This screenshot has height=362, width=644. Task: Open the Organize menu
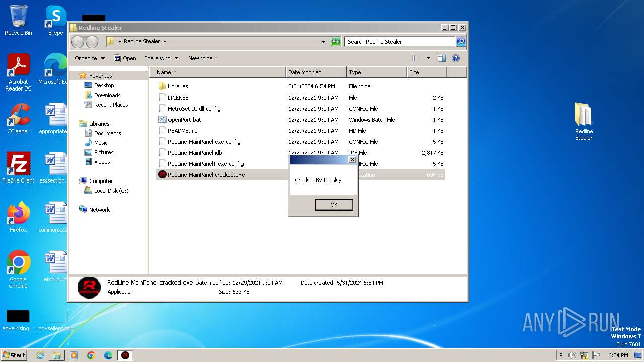point(90,58)
